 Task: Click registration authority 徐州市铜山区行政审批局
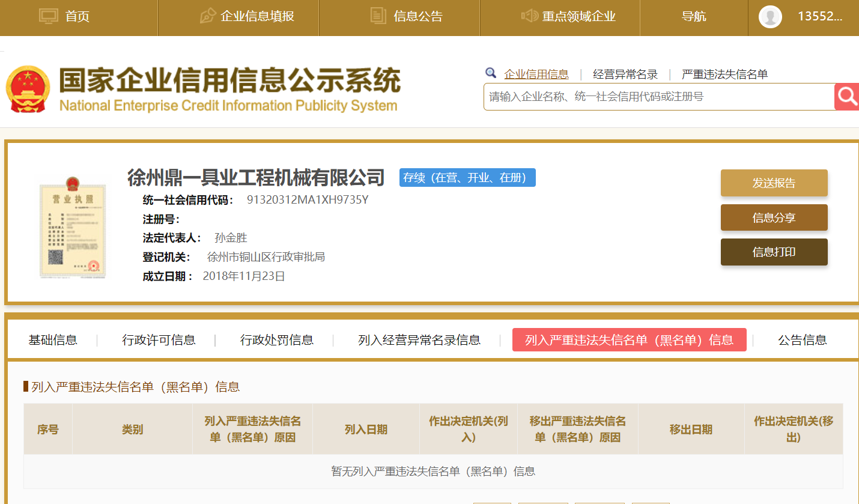tap(266, 257)
